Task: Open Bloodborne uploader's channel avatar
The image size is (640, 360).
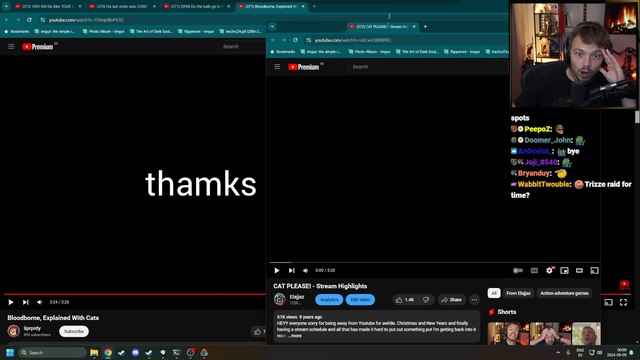Action: pyautogui.click(x=13, y=331)
